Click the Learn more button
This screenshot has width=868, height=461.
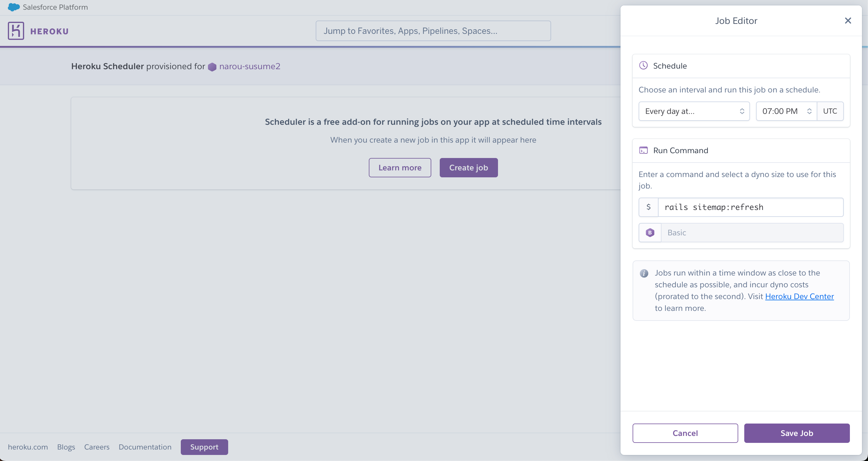tap(400, 168)
